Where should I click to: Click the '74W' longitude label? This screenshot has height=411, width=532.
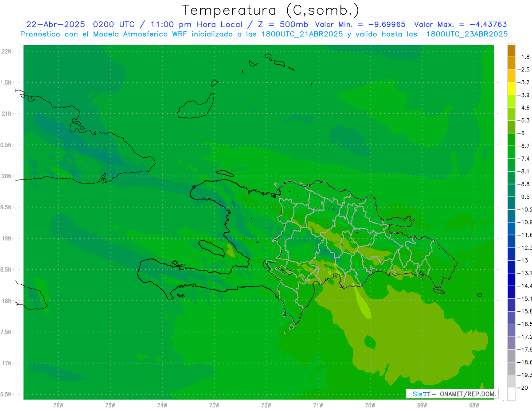pyautogui.click(x=162, y=405)
